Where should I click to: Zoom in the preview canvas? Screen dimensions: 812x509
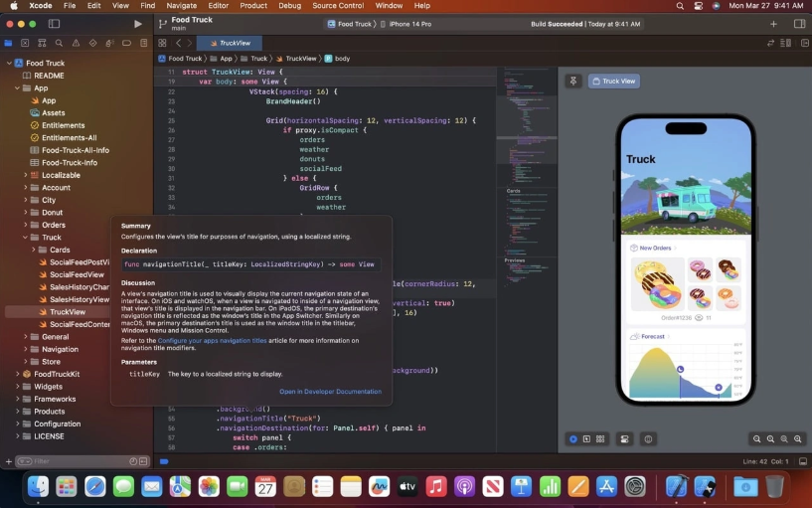[x=798, y=439]
